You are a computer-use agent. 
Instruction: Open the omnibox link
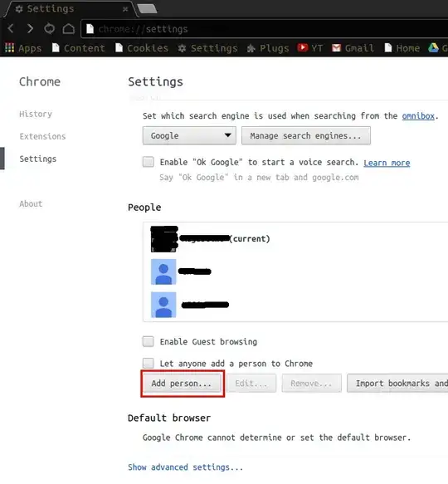pyautogui.click(x=418, y=116)
